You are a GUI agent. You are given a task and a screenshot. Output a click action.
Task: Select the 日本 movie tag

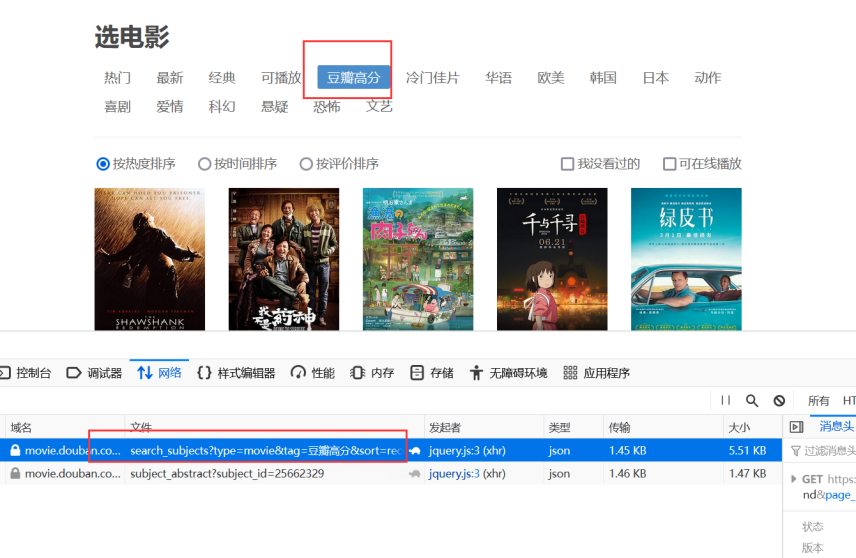pyautogui.click(x=656, y=78)
